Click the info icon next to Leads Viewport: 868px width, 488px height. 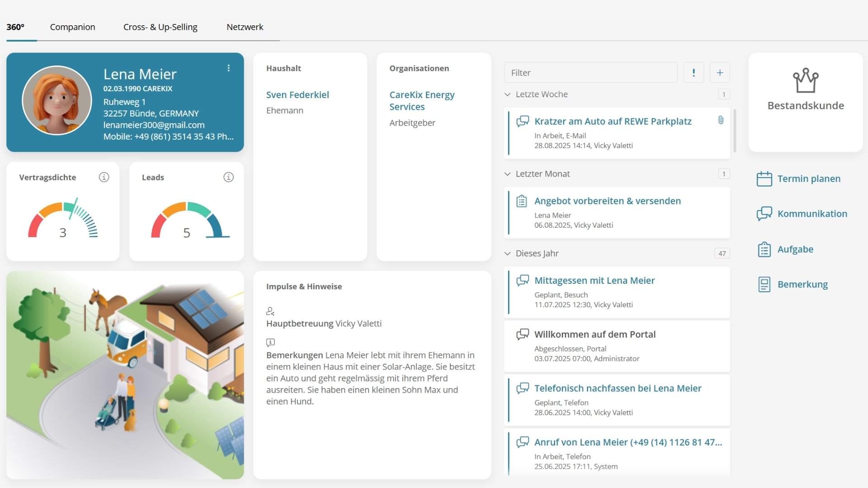coord(228,177)
